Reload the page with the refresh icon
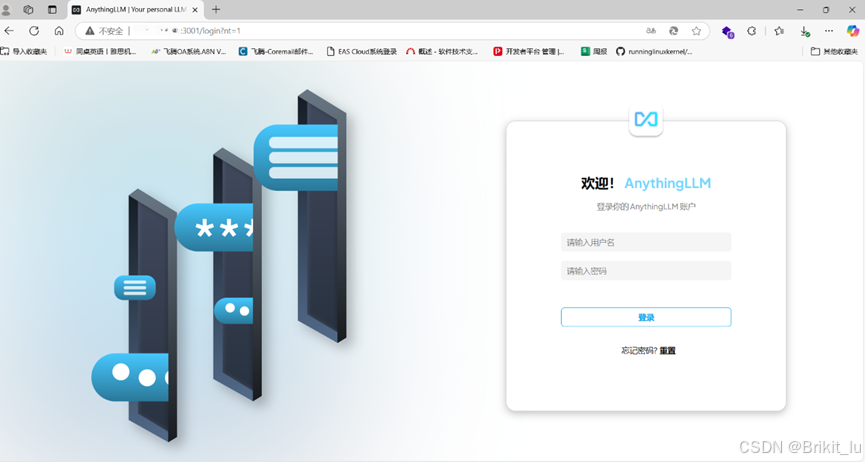This screenshot has height=462, width=865. 34,31
